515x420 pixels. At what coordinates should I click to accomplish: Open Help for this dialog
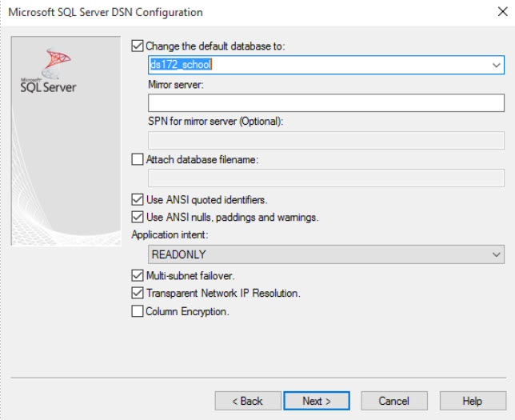point(473,401)
